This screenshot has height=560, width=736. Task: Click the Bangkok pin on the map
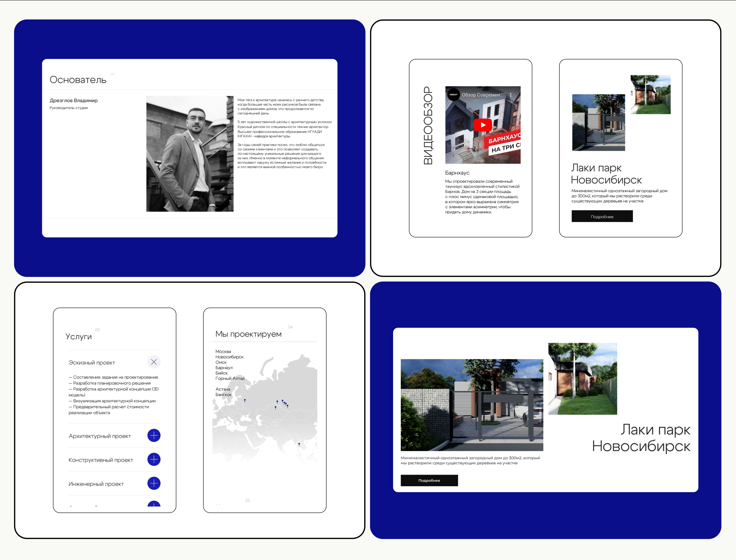(x=299, y=444)
